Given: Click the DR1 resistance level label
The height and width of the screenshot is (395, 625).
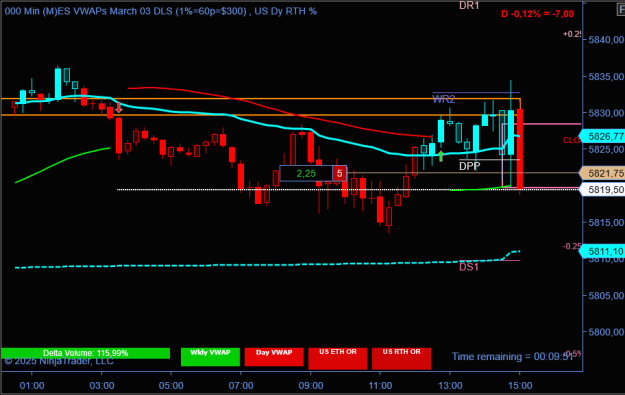Looking at the screenshot, I should pyautogui.click(x=469, y=6).
